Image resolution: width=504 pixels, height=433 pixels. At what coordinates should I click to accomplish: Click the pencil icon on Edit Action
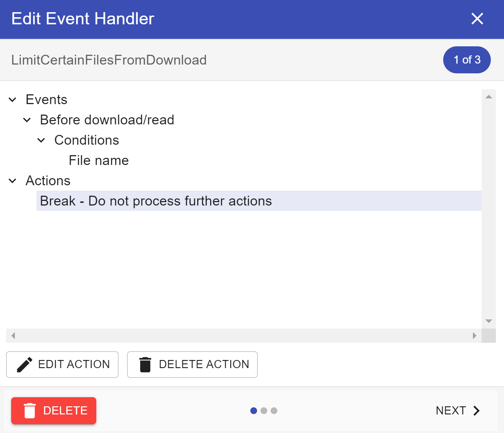click(24, 364)
